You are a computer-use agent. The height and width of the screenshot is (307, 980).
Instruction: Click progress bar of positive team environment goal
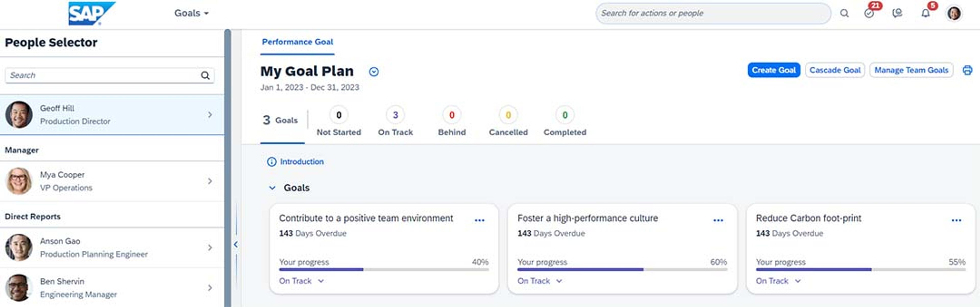click(x=384, y=269)
